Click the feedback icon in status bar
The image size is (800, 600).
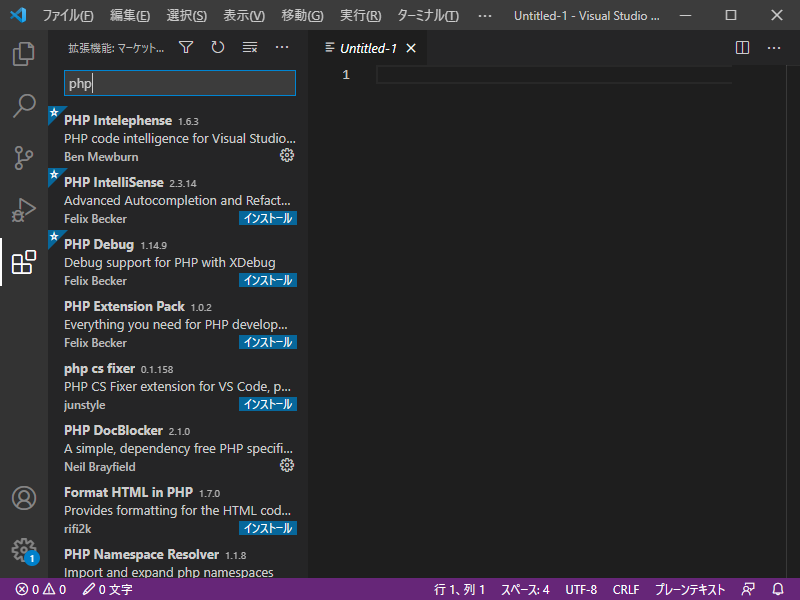[x=748, y=589]
